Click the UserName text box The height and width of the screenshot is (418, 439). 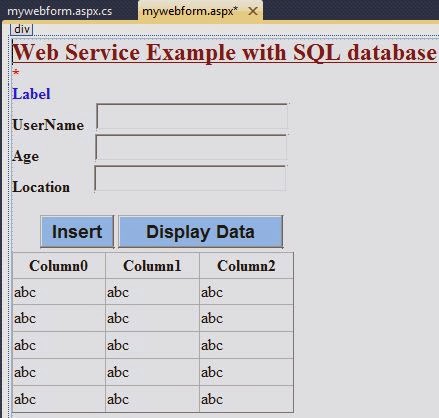pos(192,117)
